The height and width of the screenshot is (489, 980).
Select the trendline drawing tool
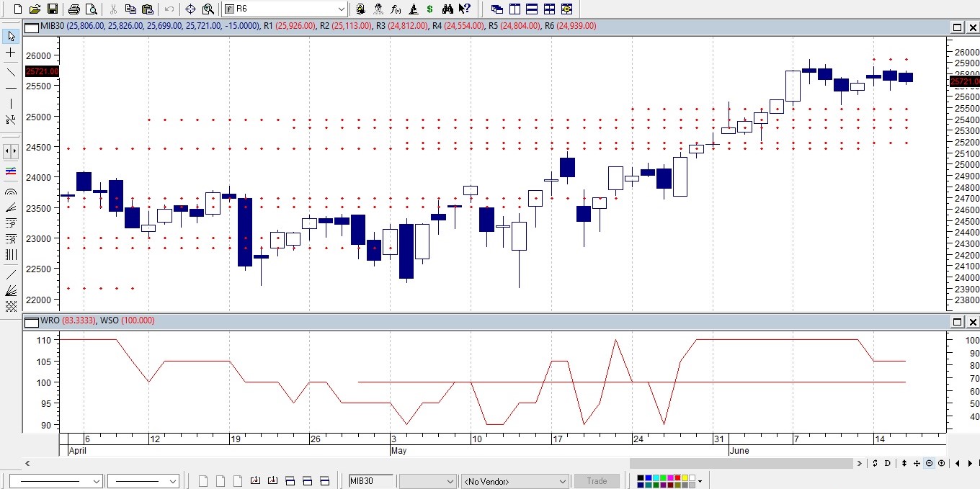tap(11, 71)
